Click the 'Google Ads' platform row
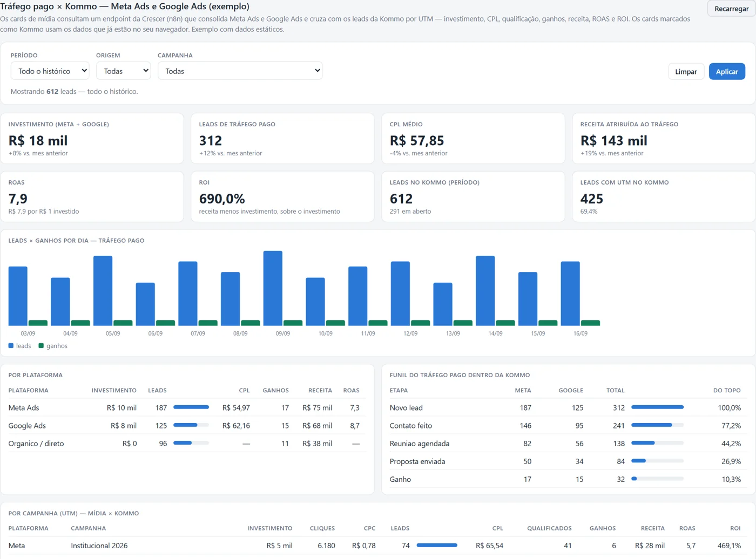Screen dimensions: 756x559 (x=187, y=425)
